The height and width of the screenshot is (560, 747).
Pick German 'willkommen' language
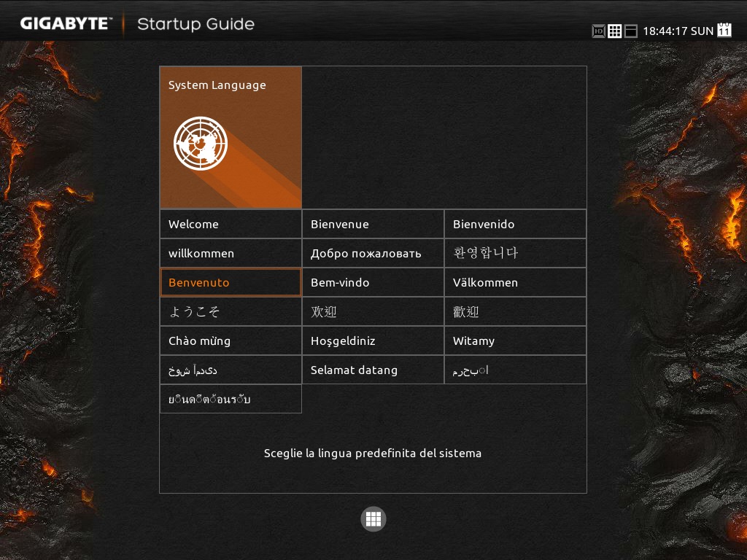click(x=231, y=253)
